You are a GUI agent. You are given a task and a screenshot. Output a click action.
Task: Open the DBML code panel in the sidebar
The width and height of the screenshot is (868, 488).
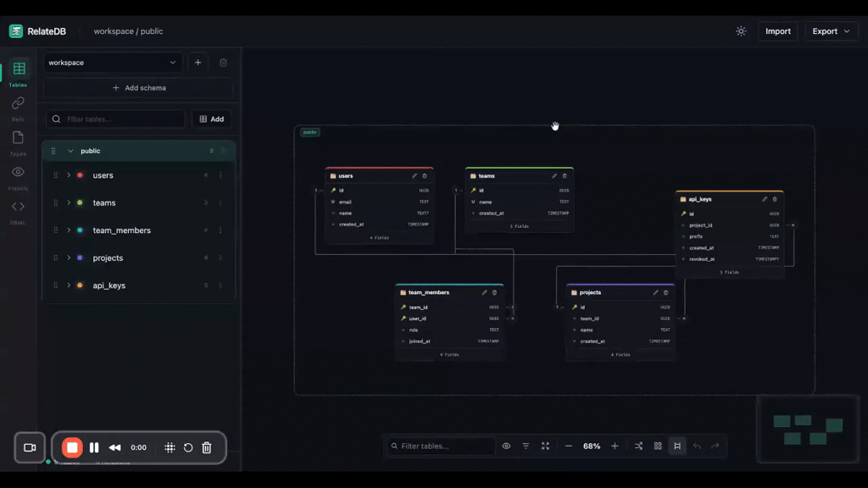tap(19, 212)
